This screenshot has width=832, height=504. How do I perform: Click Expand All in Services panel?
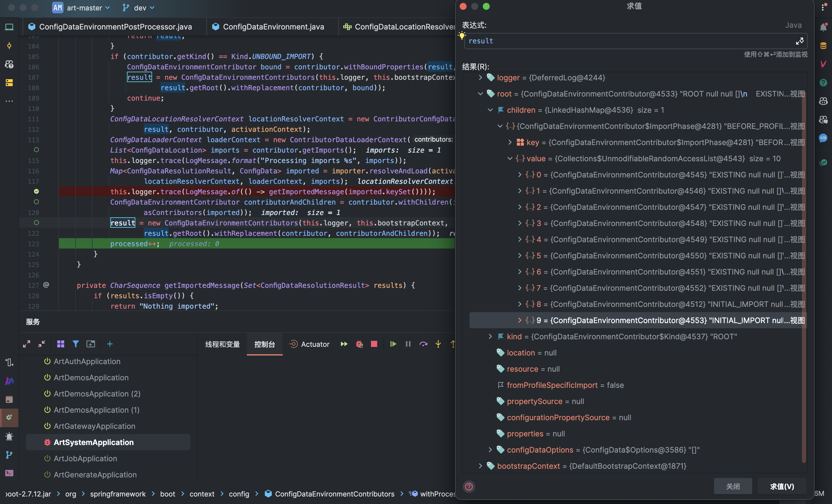coord(27,344)
